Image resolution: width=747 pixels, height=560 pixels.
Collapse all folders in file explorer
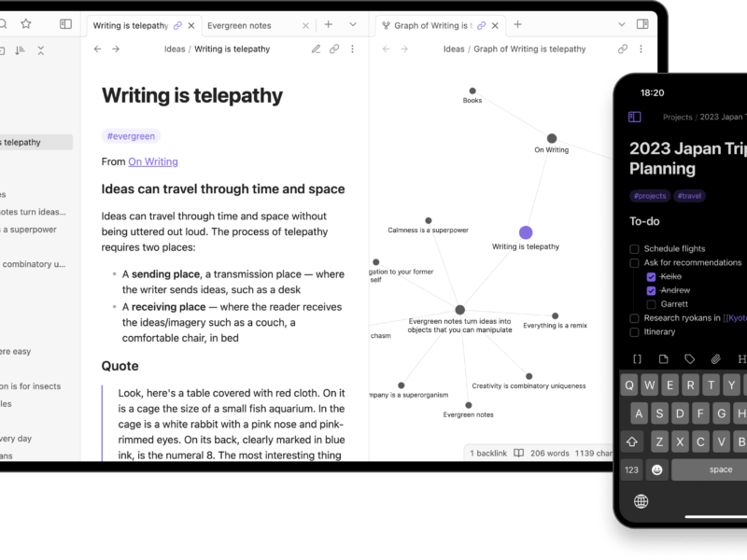[41, 50]
